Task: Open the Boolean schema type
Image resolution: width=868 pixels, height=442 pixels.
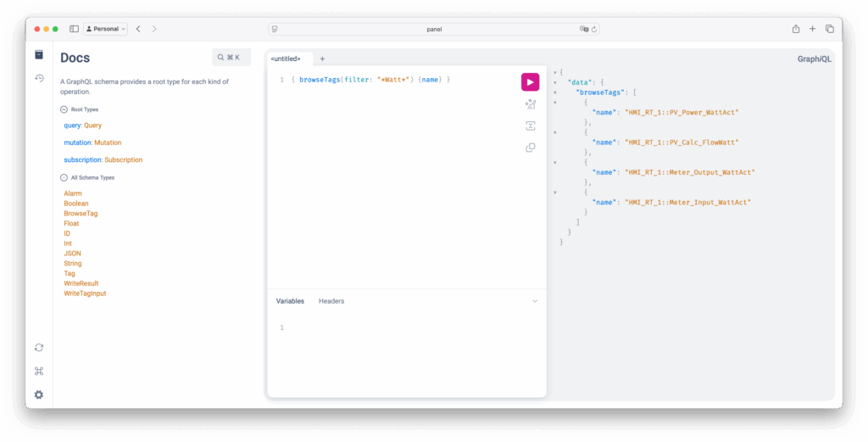Action: [x=75, y=204]
